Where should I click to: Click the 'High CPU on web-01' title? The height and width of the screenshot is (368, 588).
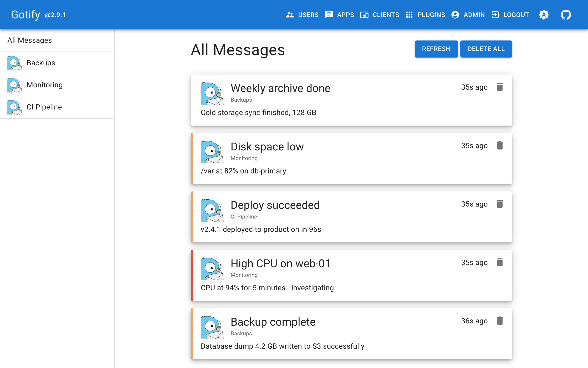(x=280, y=264)
